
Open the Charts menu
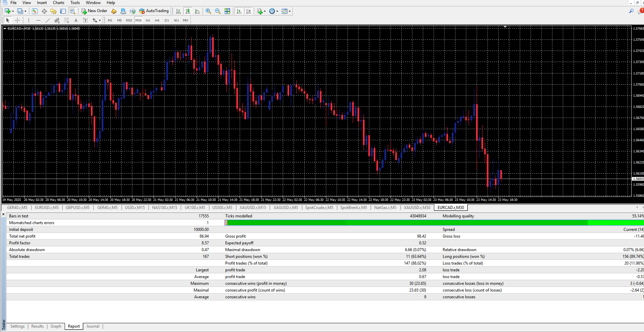point(58,3)
